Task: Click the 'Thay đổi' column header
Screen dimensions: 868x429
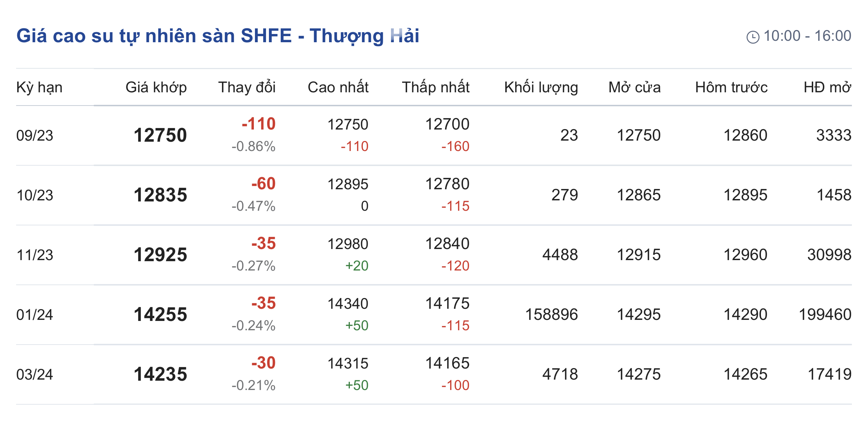Action: pos(247,87)
